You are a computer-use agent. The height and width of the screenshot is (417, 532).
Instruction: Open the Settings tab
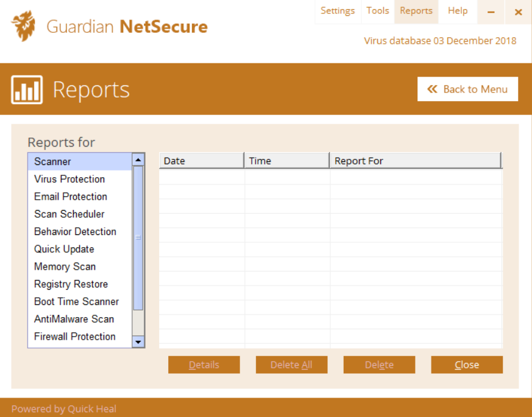(x=338, y=10)
